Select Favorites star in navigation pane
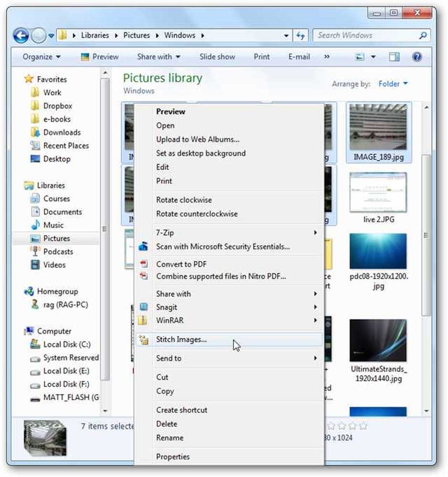 [x=29, y=79]
